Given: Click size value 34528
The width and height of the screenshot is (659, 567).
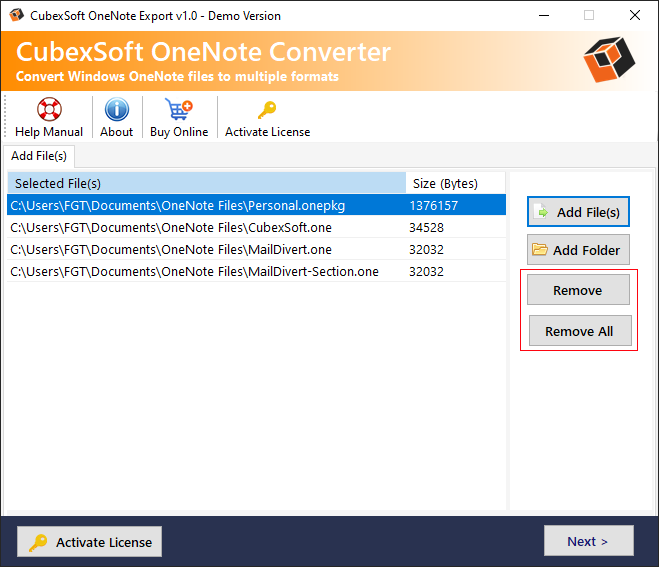Looking at the screenshot, I should point(426,227).
